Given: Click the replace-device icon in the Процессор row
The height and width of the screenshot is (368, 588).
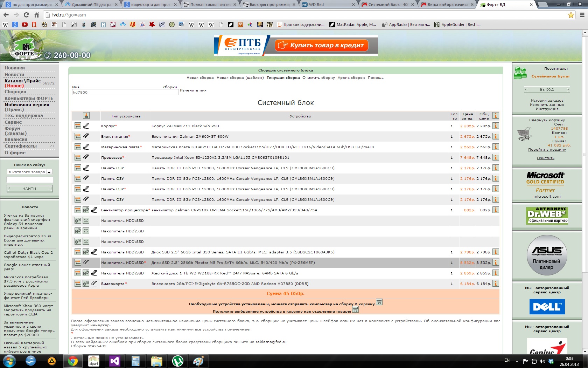Looking at the screenshot, I should pyautogui.click(x=78, y=157).
